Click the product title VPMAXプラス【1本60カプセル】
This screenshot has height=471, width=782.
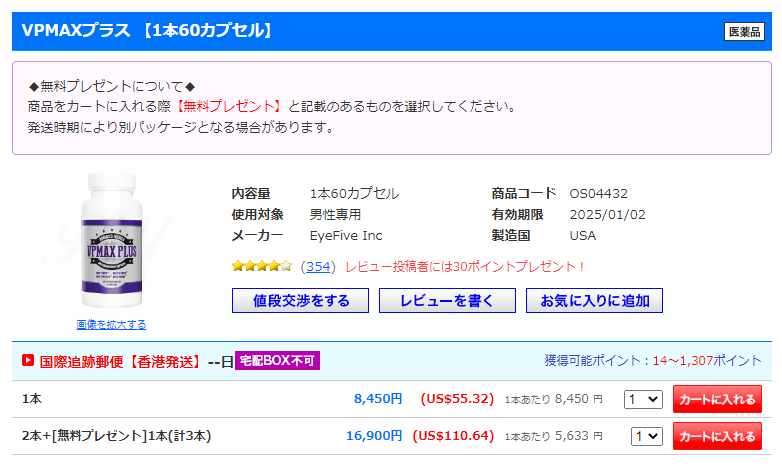149,31
